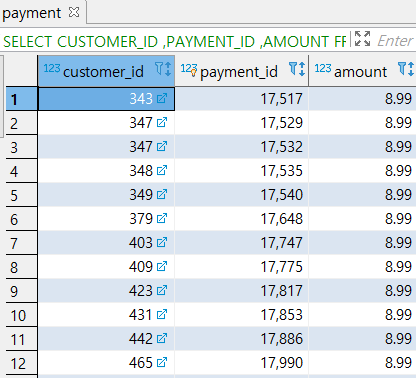Open reference link for customer 431
416x378 pixels.
[162, 314]
